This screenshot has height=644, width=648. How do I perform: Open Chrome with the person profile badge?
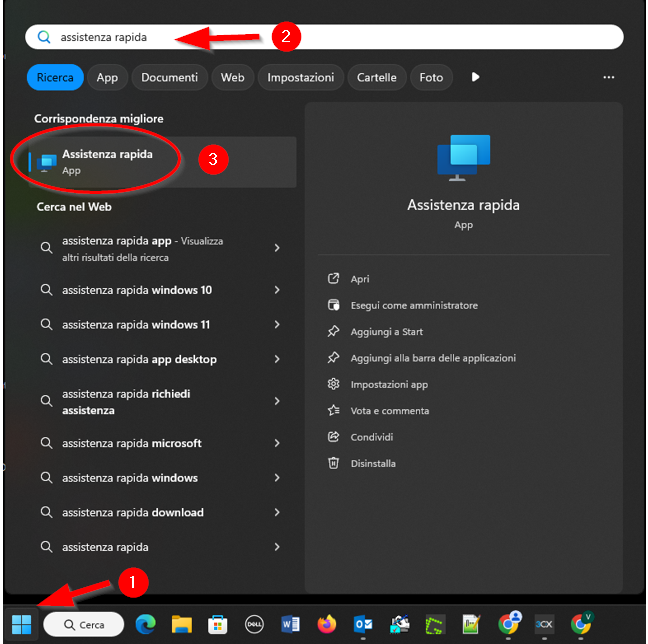click(x=509, y=623)
